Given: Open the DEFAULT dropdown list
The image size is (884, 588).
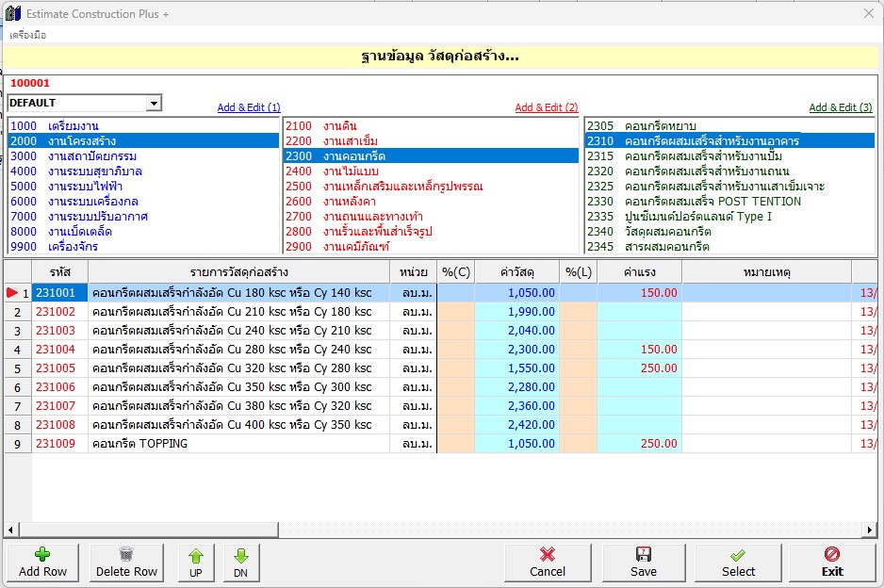Looking at the screenshot, I should tap(153, 103).
